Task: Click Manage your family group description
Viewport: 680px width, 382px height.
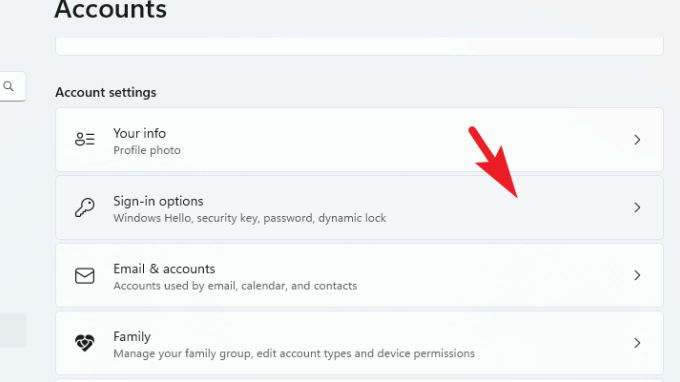Action: coord(294,353)
